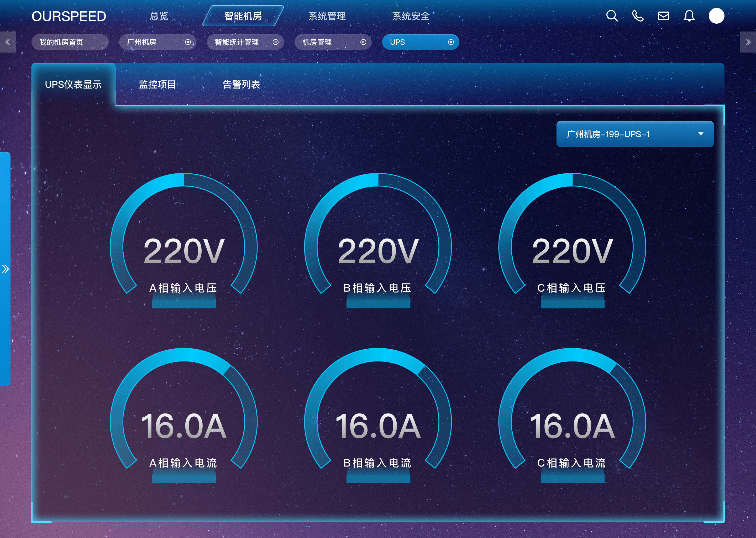Open the 总览 top menu
Image resolution: width=756 pixels, height=538 pixels.
click(x=159, y=16)
